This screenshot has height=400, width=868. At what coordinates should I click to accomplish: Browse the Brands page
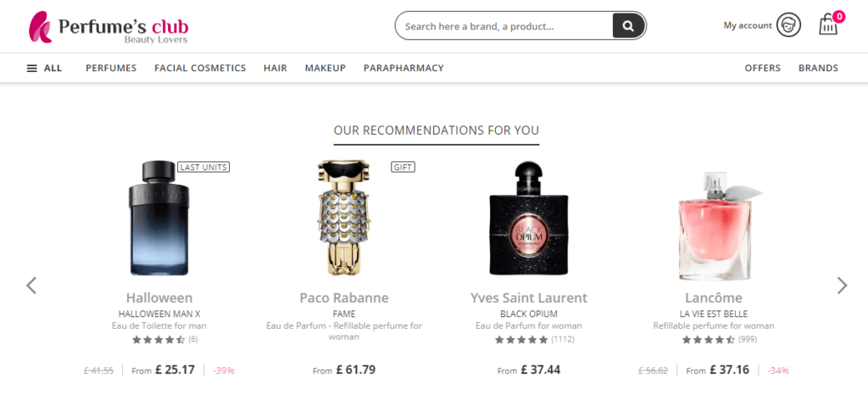click(818, 68)
